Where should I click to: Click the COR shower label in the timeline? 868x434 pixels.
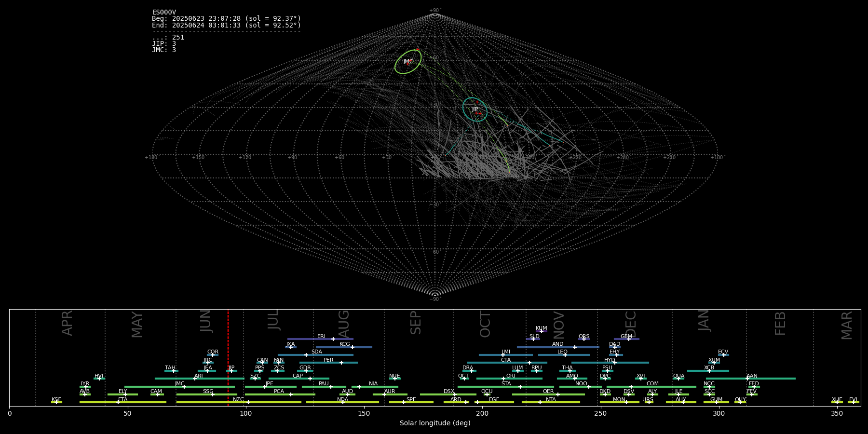[213, 352]
